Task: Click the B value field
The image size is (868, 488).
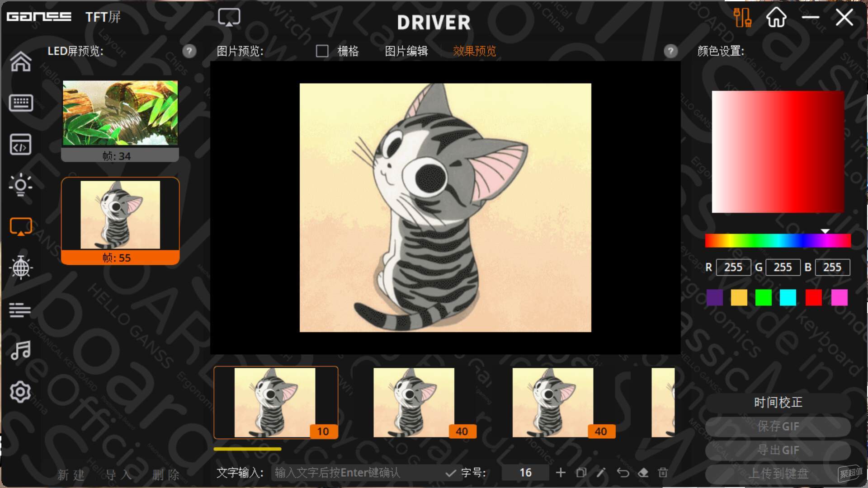Action: click(x=832, y=267)
